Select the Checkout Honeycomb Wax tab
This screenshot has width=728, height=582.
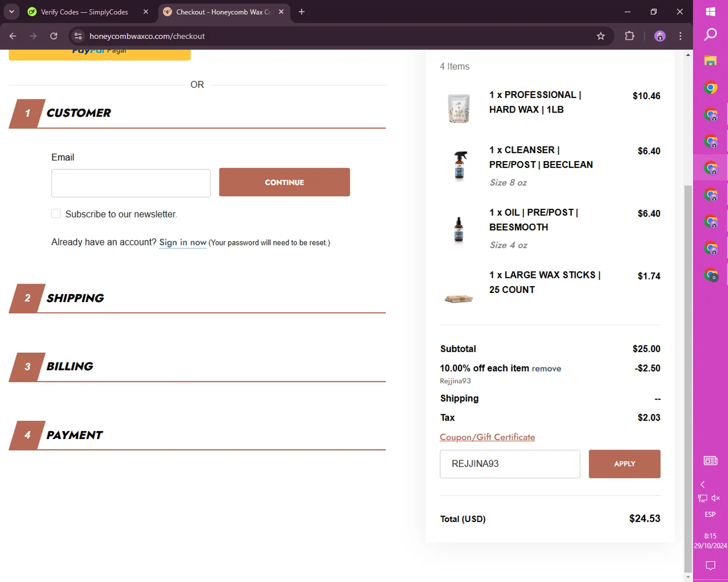[223, 12]
